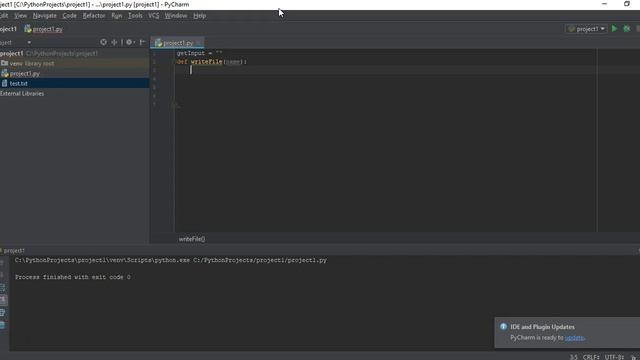The width and height of the screenshot is (640, 360).
Task: Open the Navigate menu
Action: tap(44, 16)
